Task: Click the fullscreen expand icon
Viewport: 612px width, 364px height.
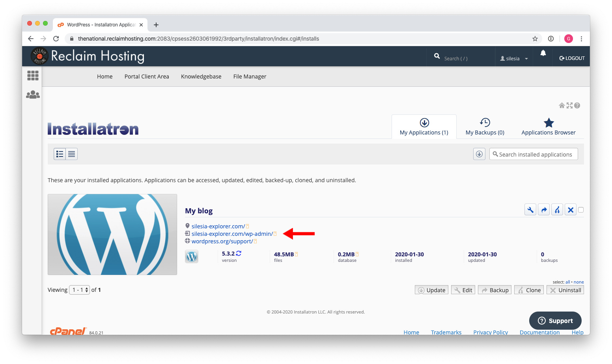Action: point(569,105)
